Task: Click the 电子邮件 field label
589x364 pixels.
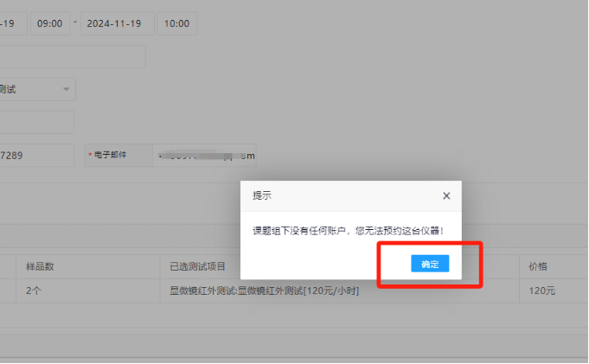Action: pos(110,156)
